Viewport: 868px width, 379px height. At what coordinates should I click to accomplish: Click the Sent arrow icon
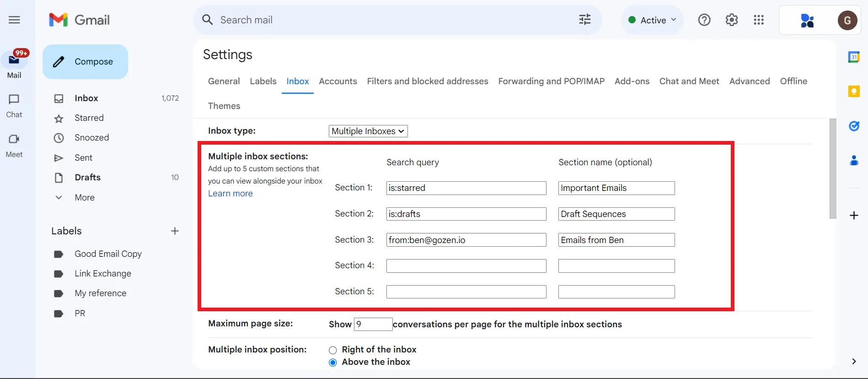tap(59, 158)
